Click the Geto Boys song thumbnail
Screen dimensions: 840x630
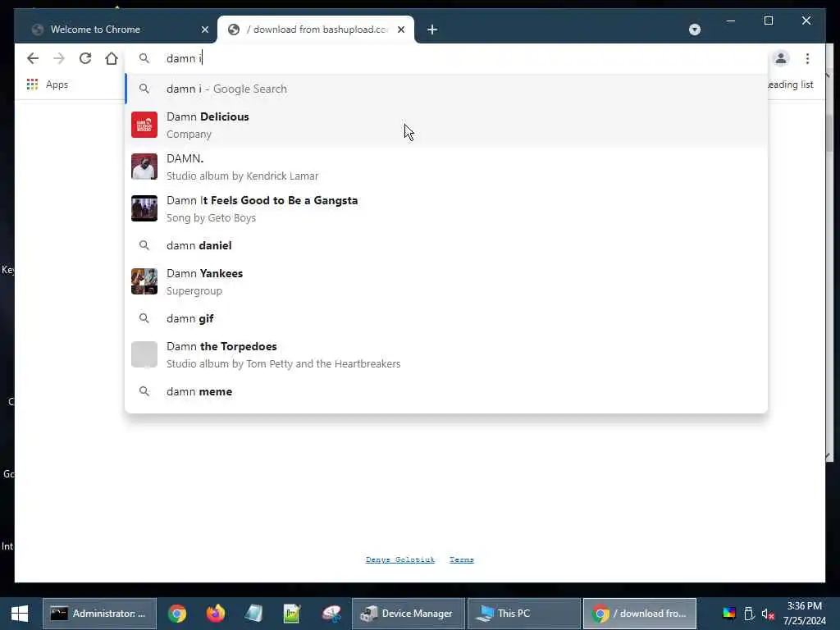144,208
